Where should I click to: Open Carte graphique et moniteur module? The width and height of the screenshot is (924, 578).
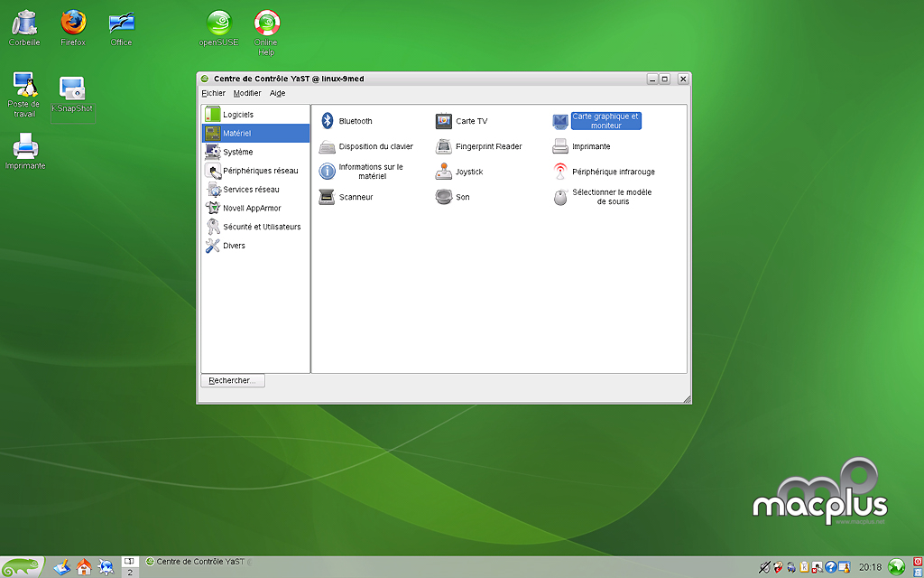pyautogui.click(x=596, y=121)
